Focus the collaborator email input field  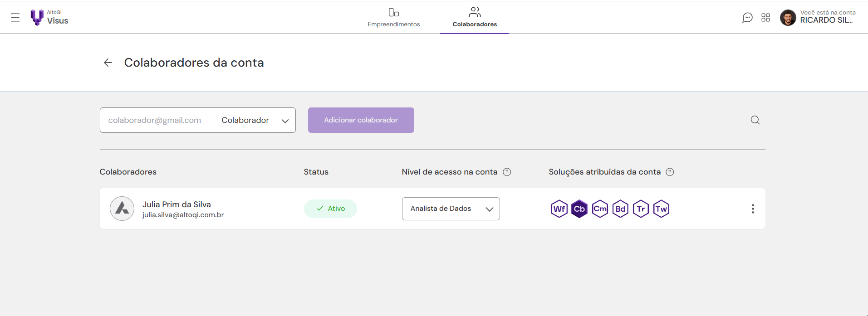pyautogui.click(x=157, y=120)
